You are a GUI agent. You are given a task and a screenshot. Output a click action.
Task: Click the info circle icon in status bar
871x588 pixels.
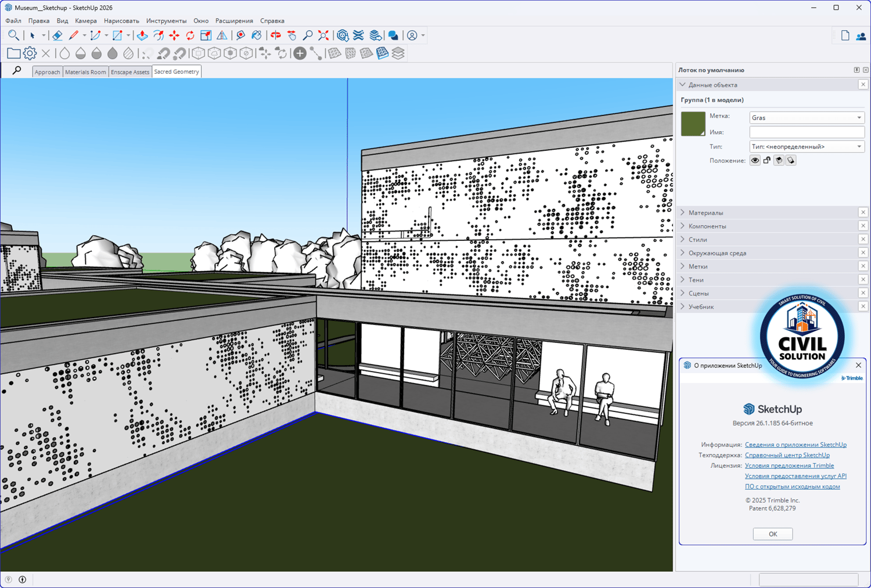tap(23, 579)
